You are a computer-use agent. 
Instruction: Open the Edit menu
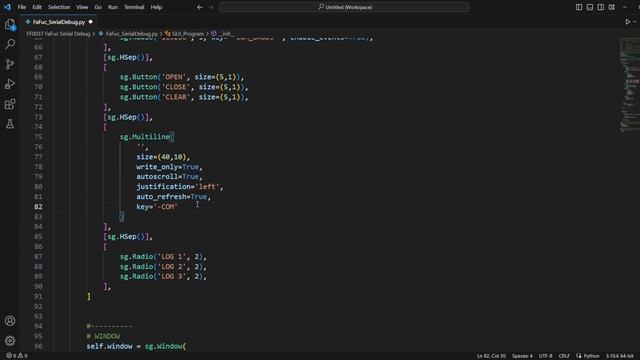pyautogui.click(x=37, y=7)
